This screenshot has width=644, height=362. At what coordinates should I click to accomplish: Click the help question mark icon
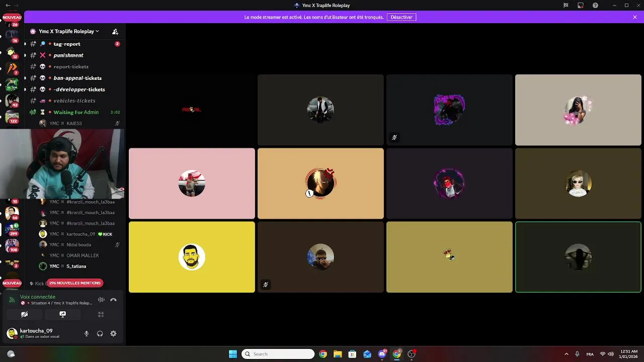595,6
